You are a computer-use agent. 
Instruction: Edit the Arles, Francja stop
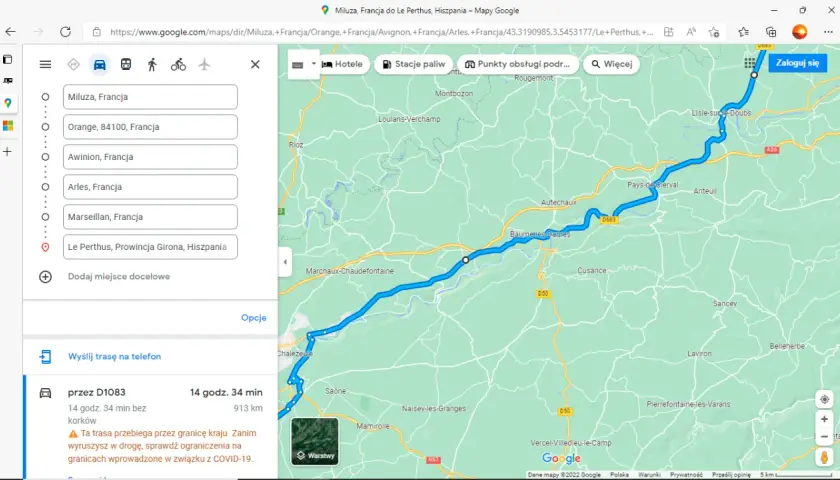coord(150,187)
